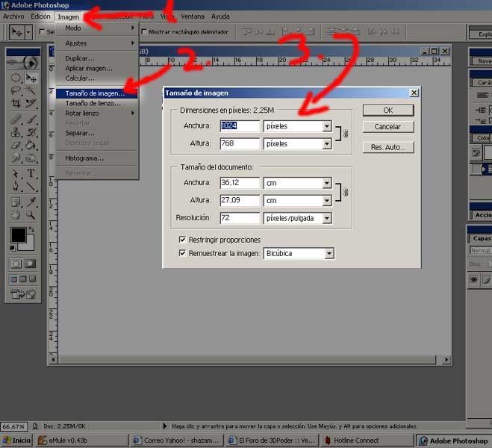492x448 pixels.
Task: Click the 66,67% zoom field in status bar
Action: pos(14,426)
